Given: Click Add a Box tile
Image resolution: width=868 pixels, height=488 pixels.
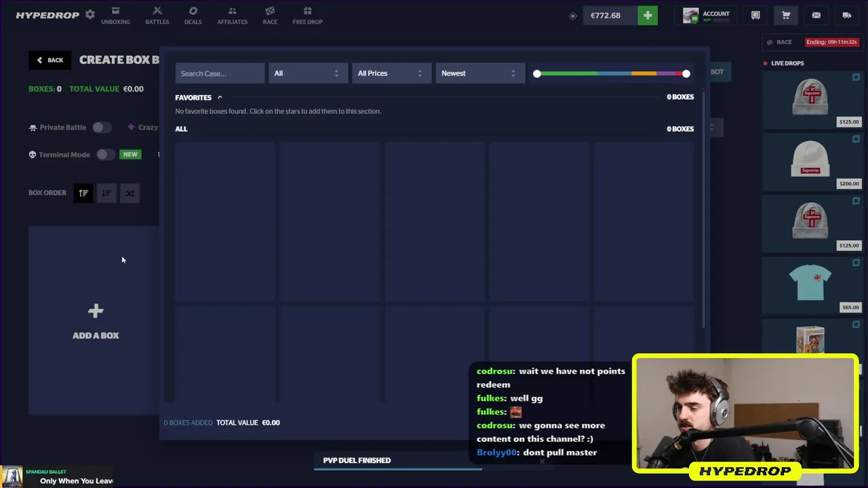Looking at the screenshot, I should (94, 321).
